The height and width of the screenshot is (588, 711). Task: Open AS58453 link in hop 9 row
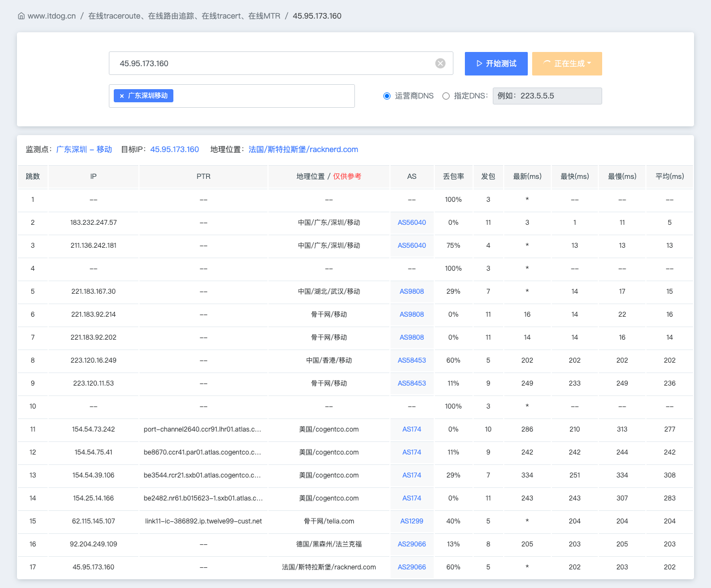[x=412, y=383]
